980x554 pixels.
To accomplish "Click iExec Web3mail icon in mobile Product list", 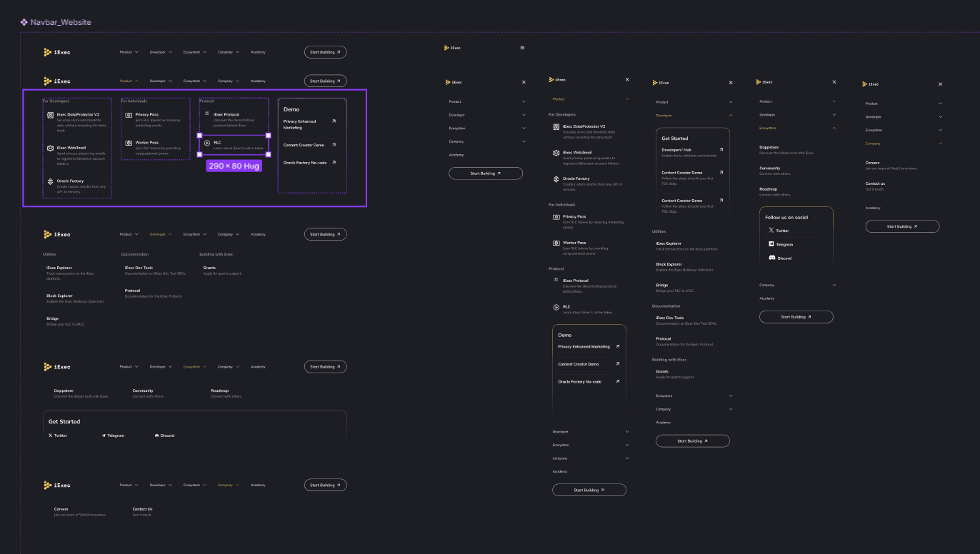I will click(x=556, y=153).
